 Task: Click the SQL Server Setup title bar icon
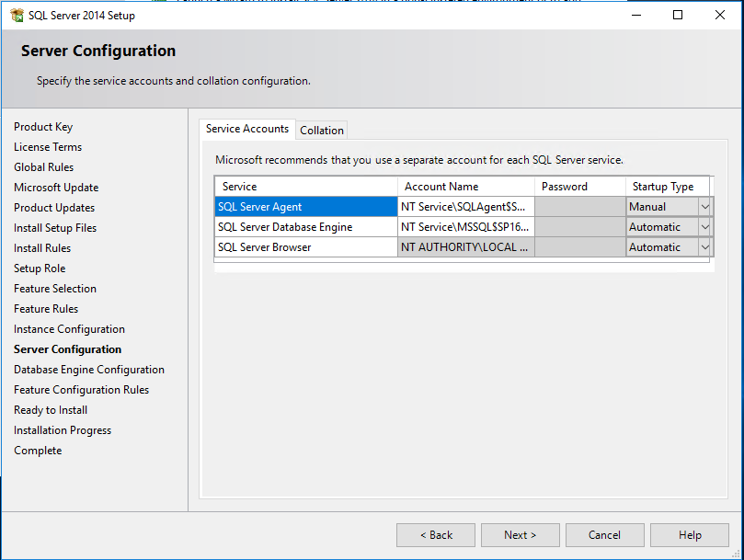pyautogui.click(x=17, y=16)
